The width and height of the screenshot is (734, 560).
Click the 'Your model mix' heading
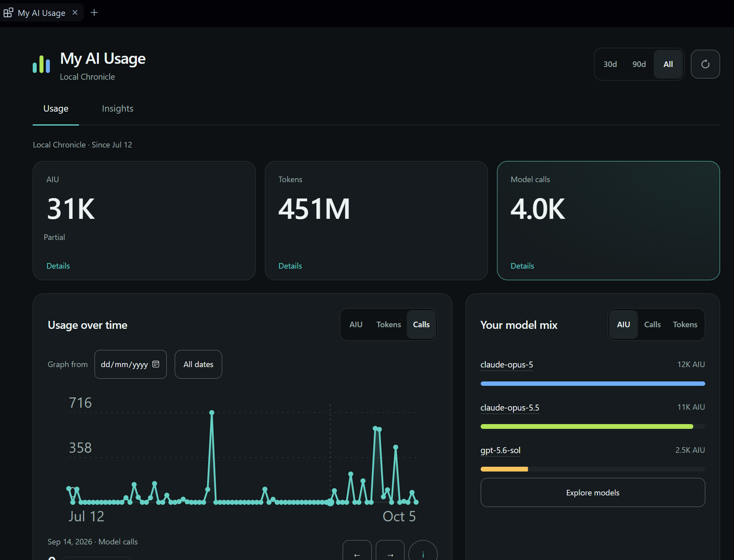click(x=519, y=325)
